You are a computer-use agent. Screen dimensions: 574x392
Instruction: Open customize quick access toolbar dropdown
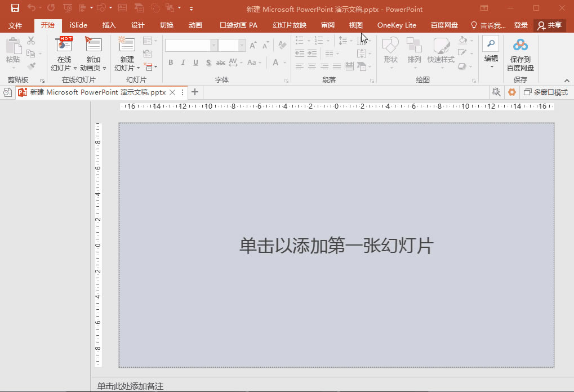pos(191,8)
